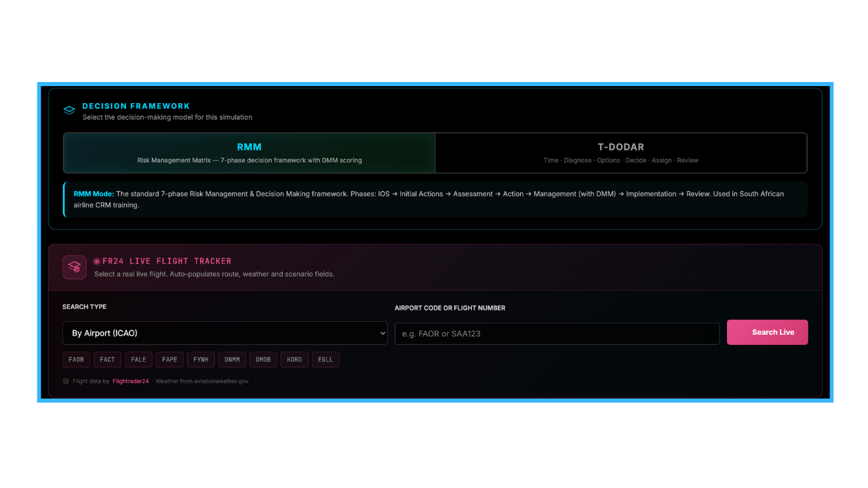
Task: Click the Decision Framework layers icon
Action: (68, 110)
